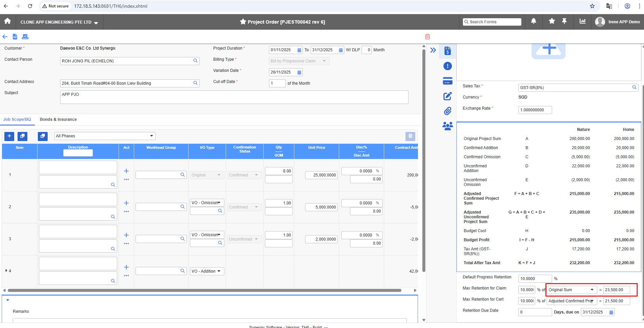The height and width of the screenshot is (328, 644).
Task: Open the attachments paperclip icon
Action: coord(447,111)
